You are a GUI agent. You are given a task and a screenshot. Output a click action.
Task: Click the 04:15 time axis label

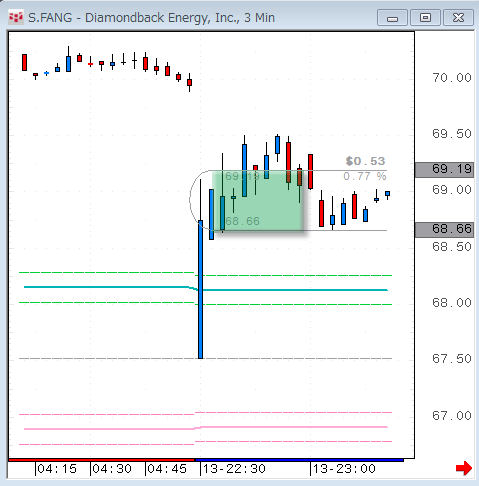pyautogui.click(x=57, y=469)
